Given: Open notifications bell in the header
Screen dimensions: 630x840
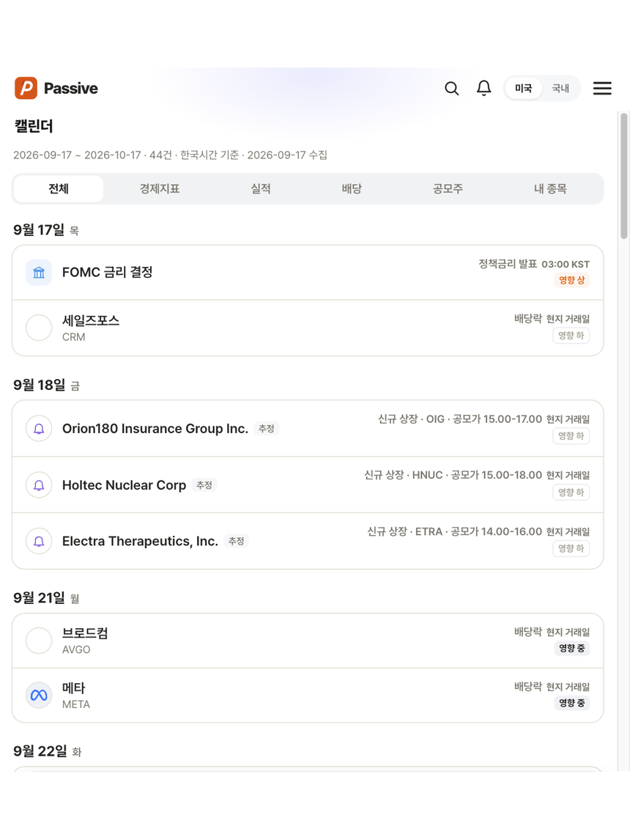Looking at the screenshot, I should click(484, 89).
